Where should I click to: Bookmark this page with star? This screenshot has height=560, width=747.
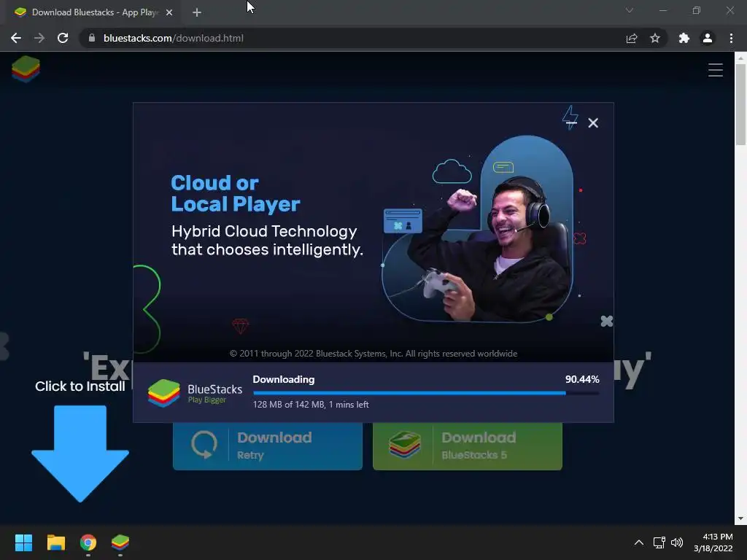655,38
